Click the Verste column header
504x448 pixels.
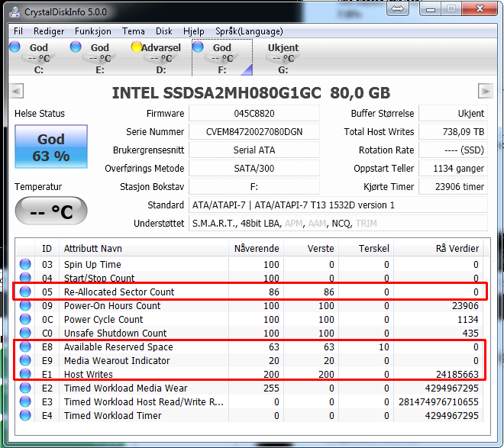311,248
